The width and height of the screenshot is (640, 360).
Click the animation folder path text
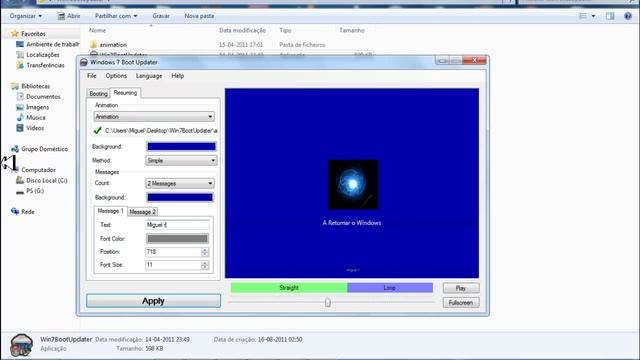pyautogui.click(x=161, y=131)
